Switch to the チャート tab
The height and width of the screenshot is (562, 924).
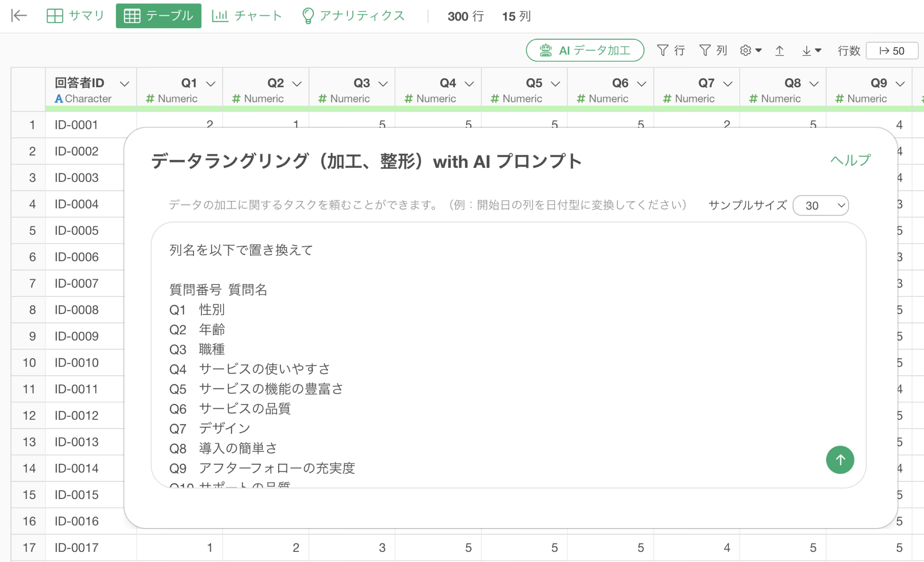[x=246, y=16]
